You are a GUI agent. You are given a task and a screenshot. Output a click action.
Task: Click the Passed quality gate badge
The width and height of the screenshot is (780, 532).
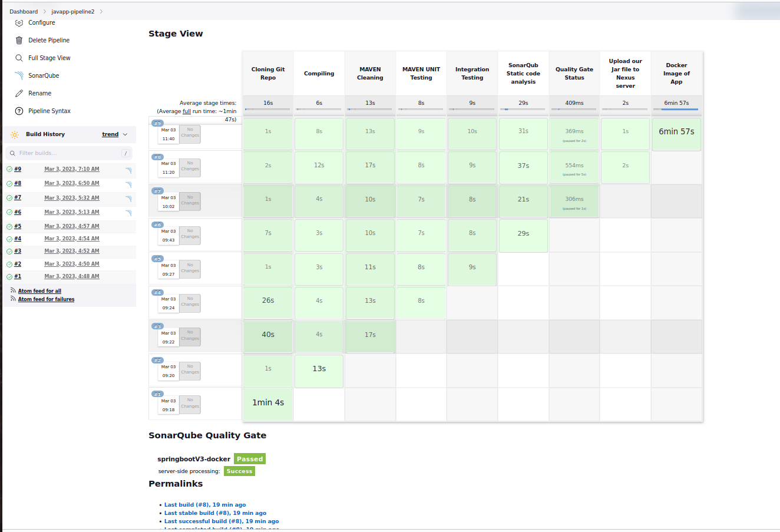[250, 459]
